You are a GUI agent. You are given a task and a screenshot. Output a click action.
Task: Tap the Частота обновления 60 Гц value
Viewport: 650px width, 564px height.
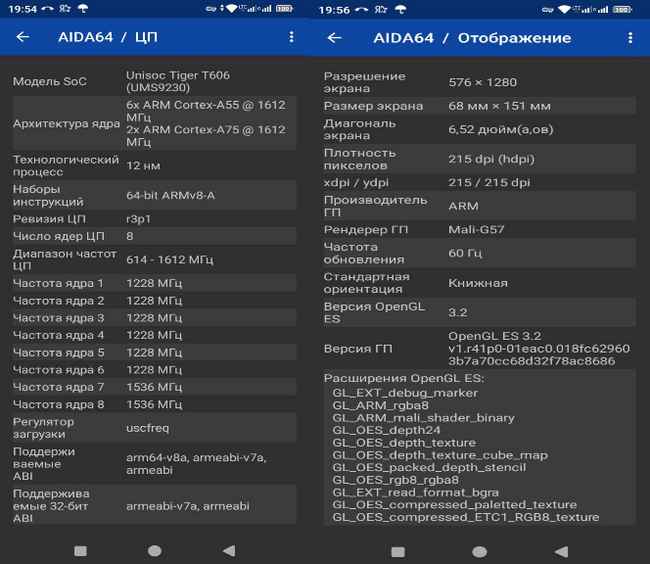point(465,253)
